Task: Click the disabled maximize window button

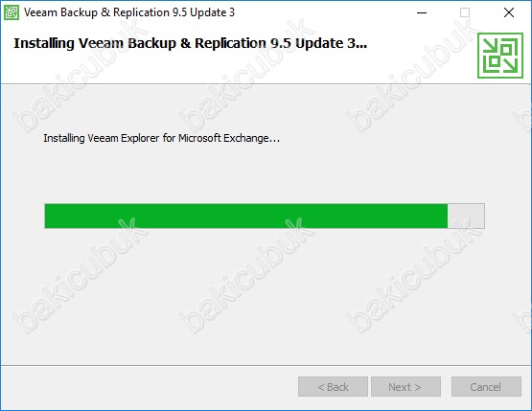Action: (465, 12)
